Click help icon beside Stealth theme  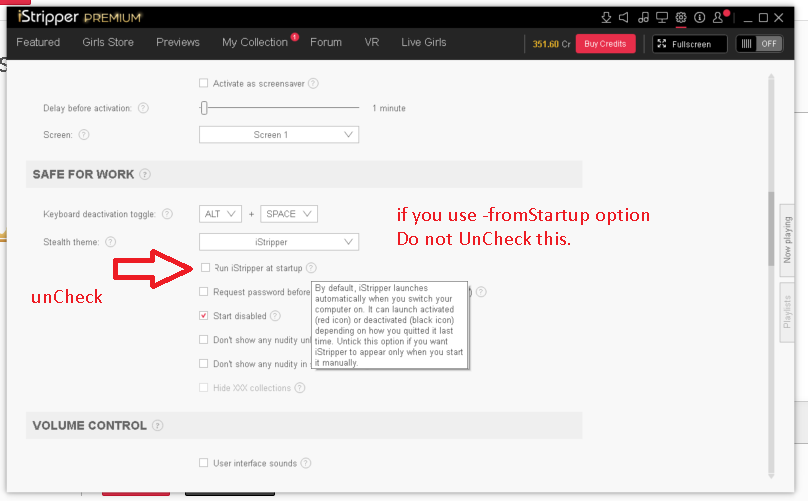coord(111,242)
